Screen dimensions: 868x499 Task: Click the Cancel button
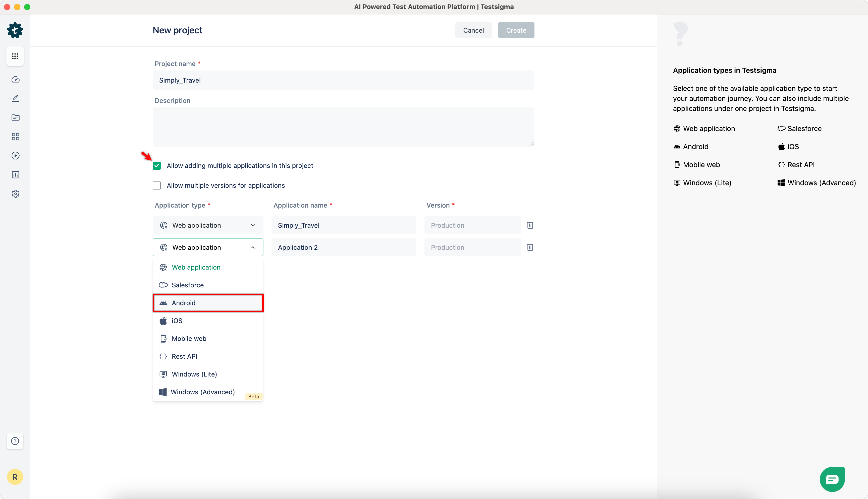click(473, 30)
